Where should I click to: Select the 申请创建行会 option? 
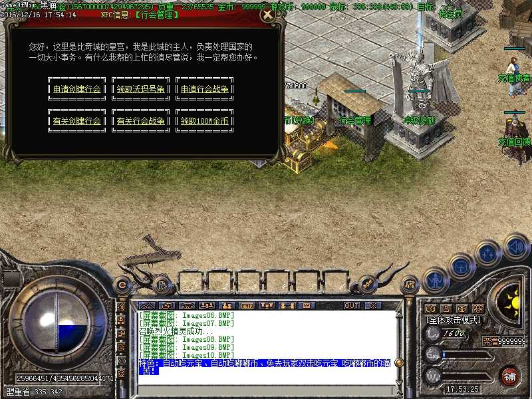pos(77,89)
